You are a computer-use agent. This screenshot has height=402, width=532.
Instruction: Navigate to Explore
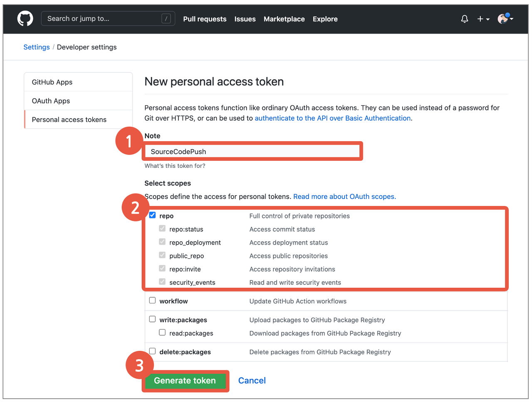point(325,19)
